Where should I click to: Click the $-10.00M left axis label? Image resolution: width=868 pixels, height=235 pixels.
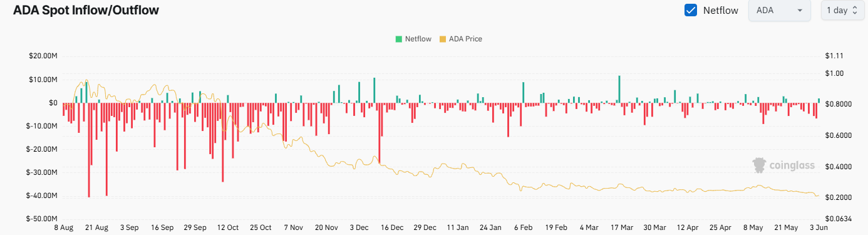(x=42, y=126)
